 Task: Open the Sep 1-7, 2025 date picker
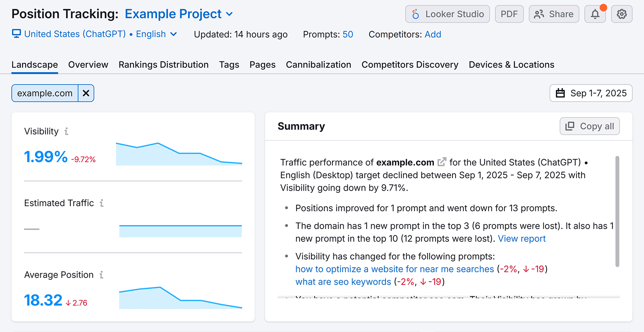590,93
